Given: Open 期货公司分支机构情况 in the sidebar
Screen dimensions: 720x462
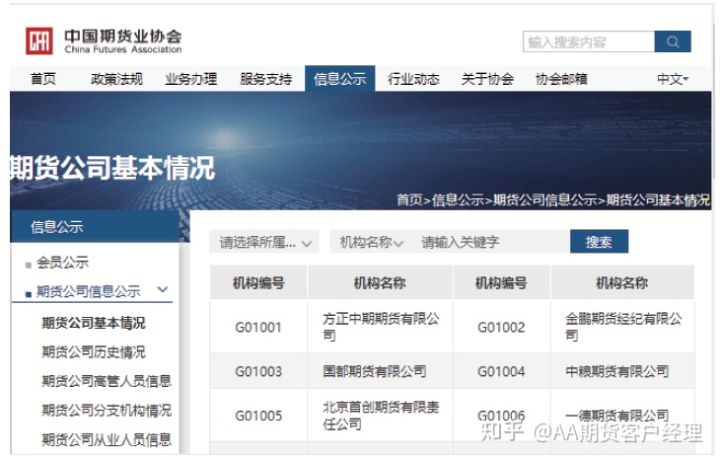Looking at the screenshot, I should coord(107,410).
